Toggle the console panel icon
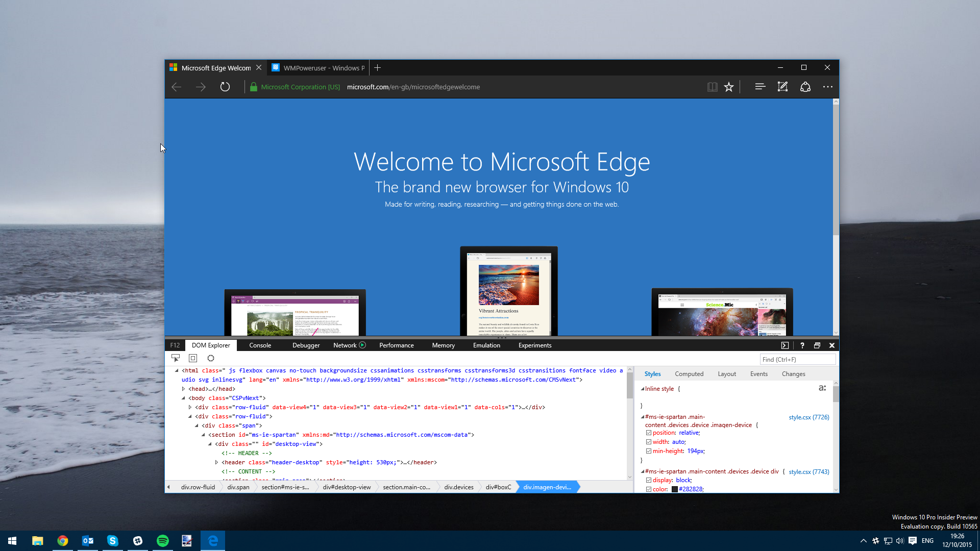The width and height of the screenshot is (980, 551). tap(785, 345)
